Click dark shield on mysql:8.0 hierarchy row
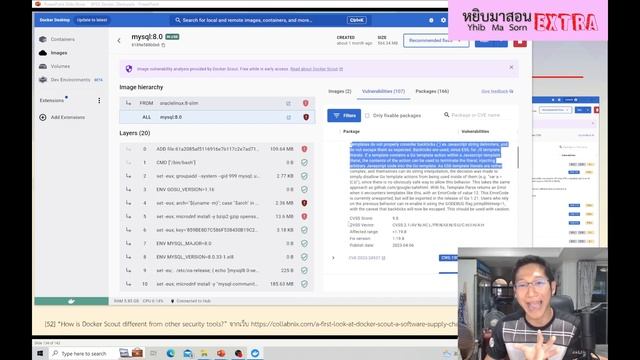Viewport: 640px width, 360px height. click(305, 117)
